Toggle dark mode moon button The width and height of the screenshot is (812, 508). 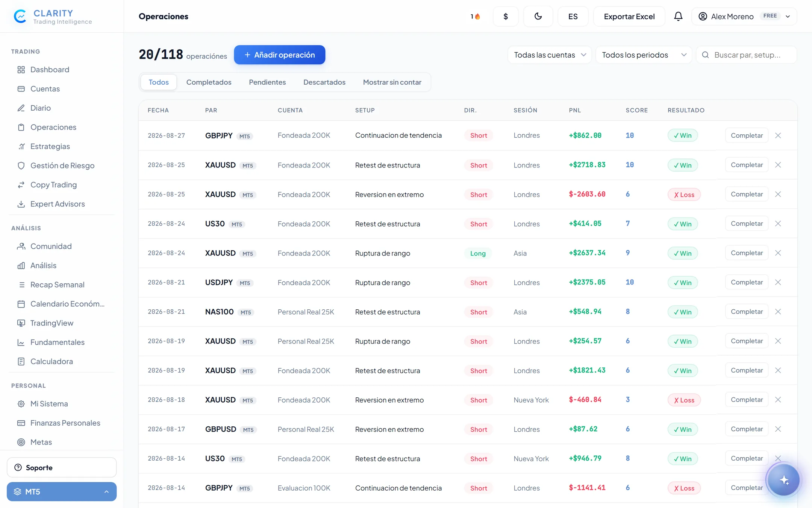tap(538, 16)
